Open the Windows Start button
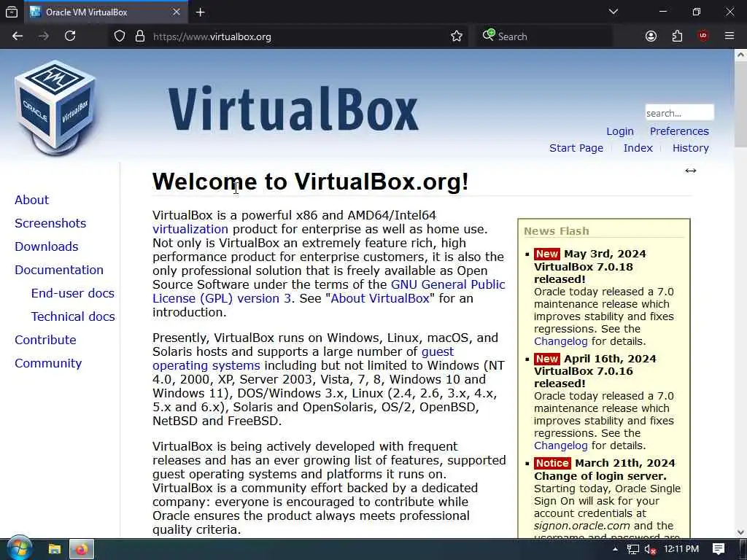Viewport: 747px width, 560px height. (x=19, y=549)
